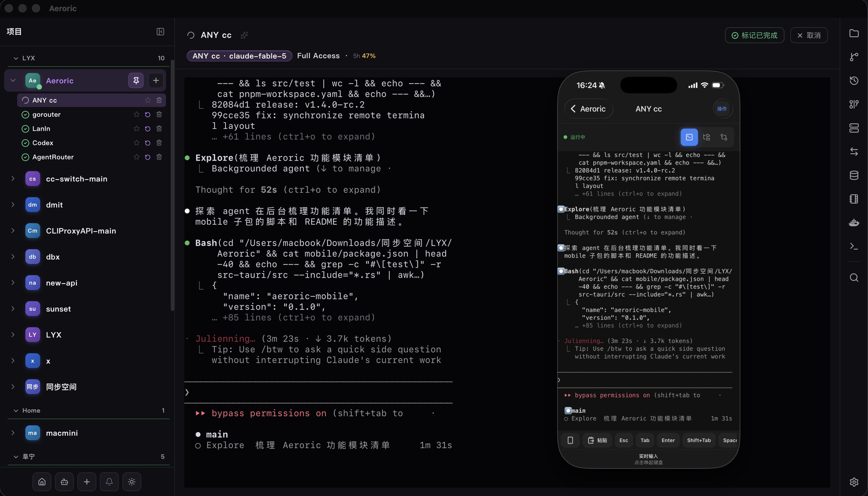Open the server stack icon in right sidebar

[x=854, y=128]
